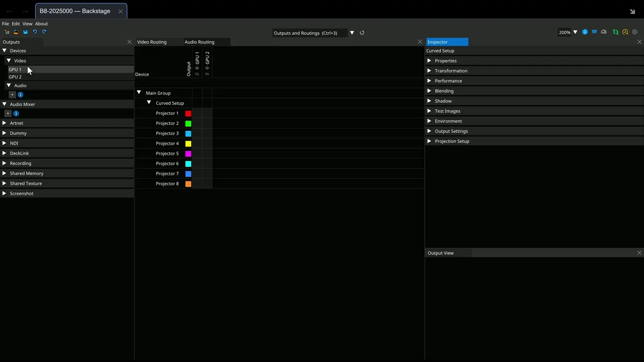Close the B8-2025000 Backstage tab
The height and width of the screenshot is (362, 644).
tap(121, 11)
